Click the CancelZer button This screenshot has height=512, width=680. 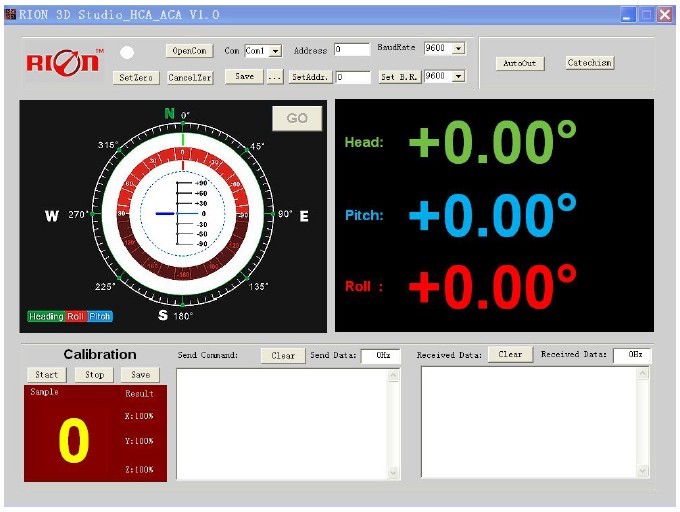point(190,78)
